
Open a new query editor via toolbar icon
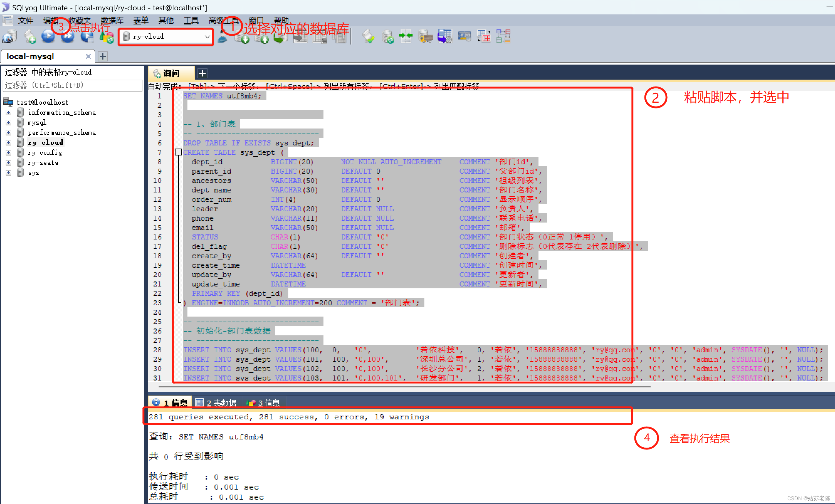pos(30,36)
